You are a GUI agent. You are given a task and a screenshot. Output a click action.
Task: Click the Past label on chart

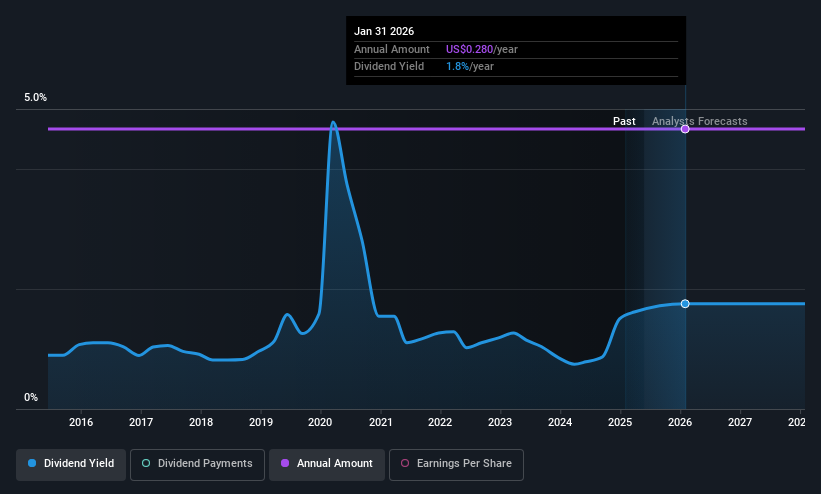tap(624, 121)
